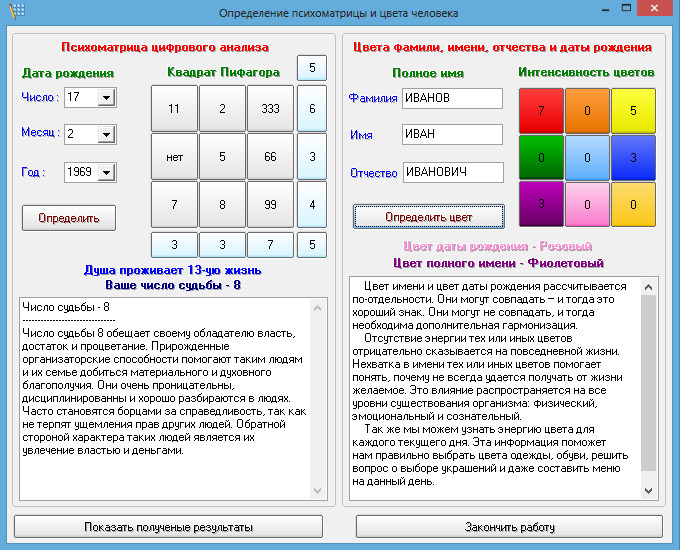Click text 'Цвет даты рождения - Розовый'

(497, 246)
